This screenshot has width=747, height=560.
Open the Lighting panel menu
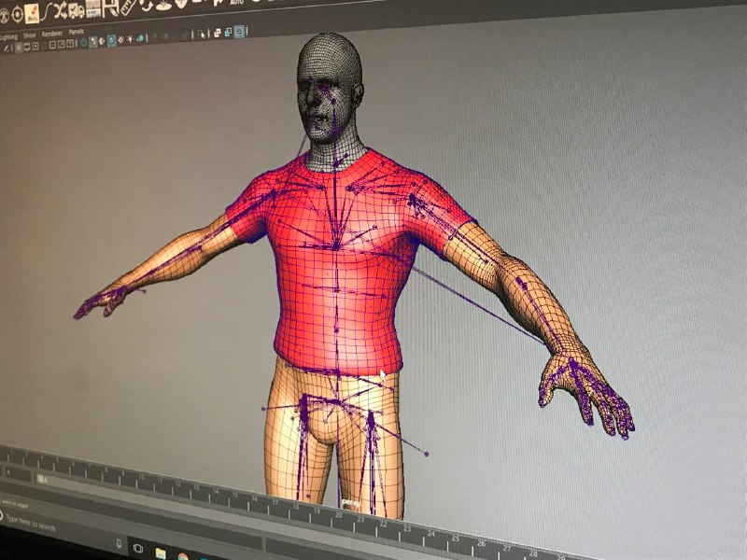pos(8,37)
